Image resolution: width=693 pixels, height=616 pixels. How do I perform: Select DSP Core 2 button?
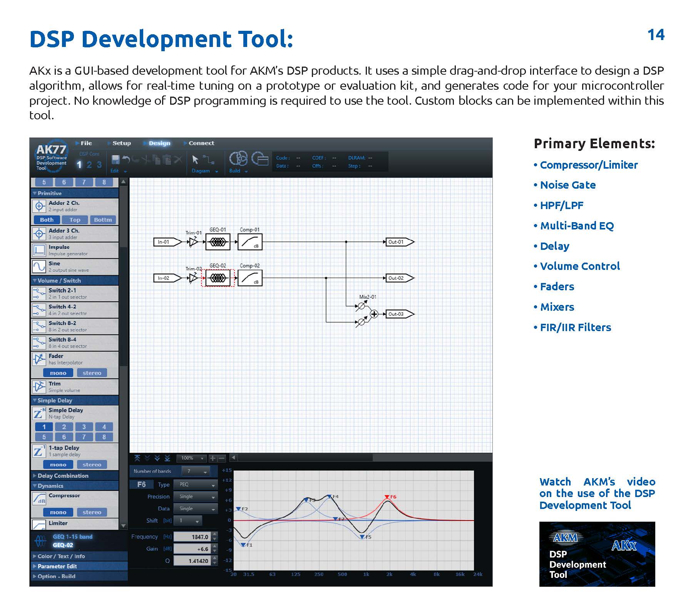tap(89, 165)
